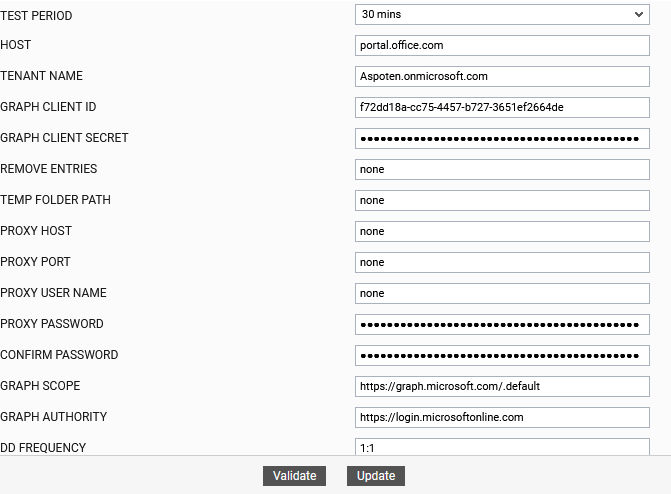671x494 pixels.
Task: Focus the Tenant Name text box
Action: pos(502,76)
